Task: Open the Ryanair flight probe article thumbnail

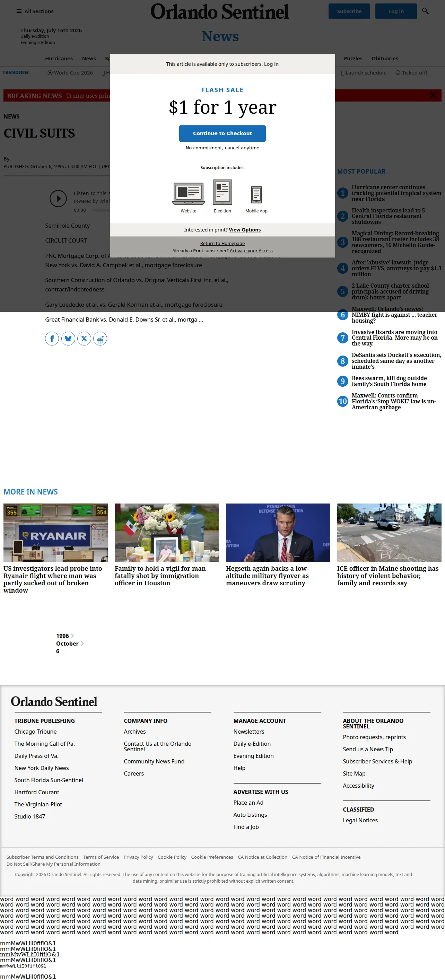Action: point(55,533)
